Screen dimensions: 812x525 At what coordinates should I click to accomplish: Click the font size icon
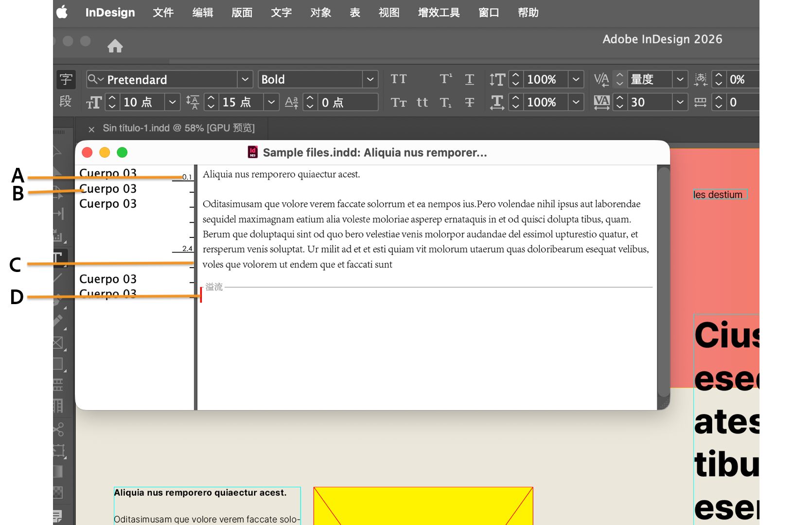click(94, 102)
